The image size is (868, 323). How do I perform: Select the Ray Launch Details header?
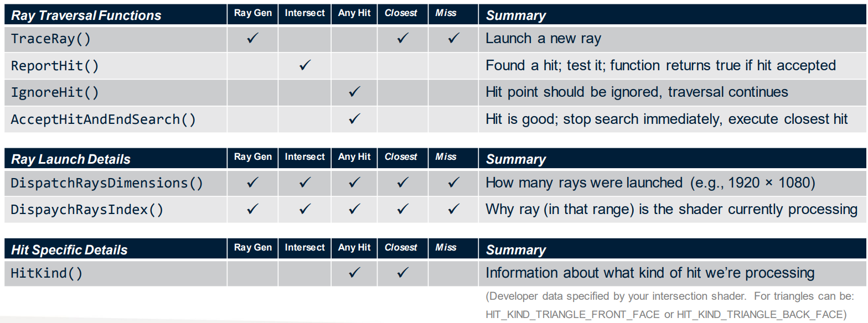(71, 159)
